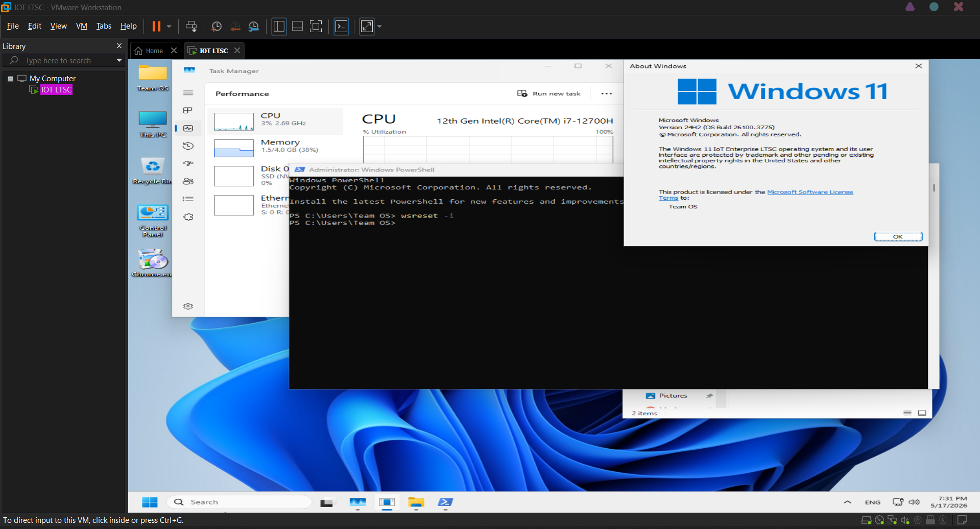Show hidden tray icons chevron

847,502
